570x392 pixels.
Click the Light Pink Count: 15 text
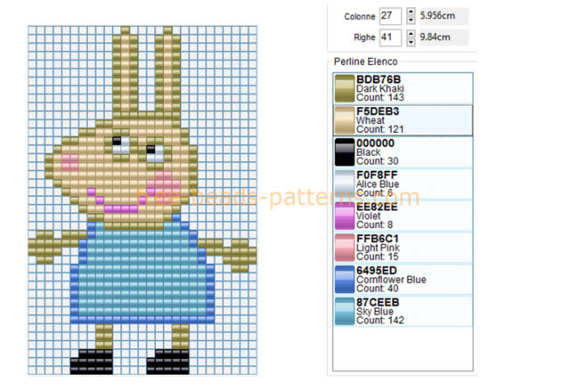pyautogui.click(x=377, y=257)
